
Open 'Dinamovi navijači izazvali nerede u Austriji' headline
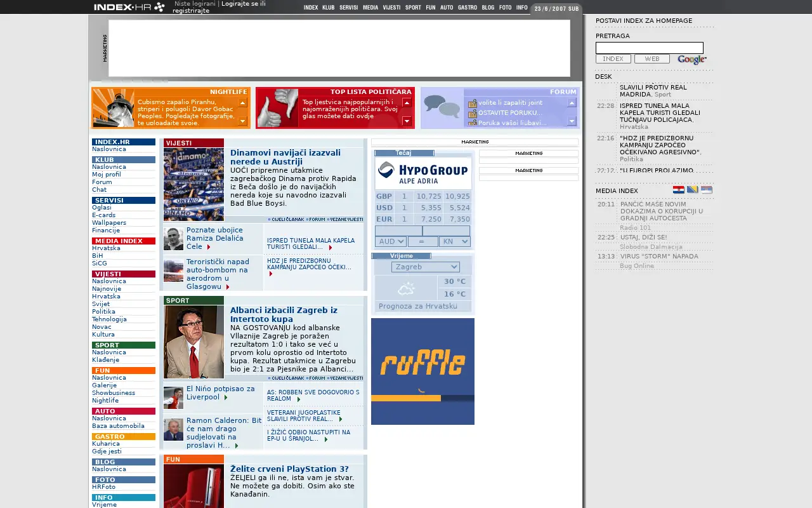pos(285,157)
